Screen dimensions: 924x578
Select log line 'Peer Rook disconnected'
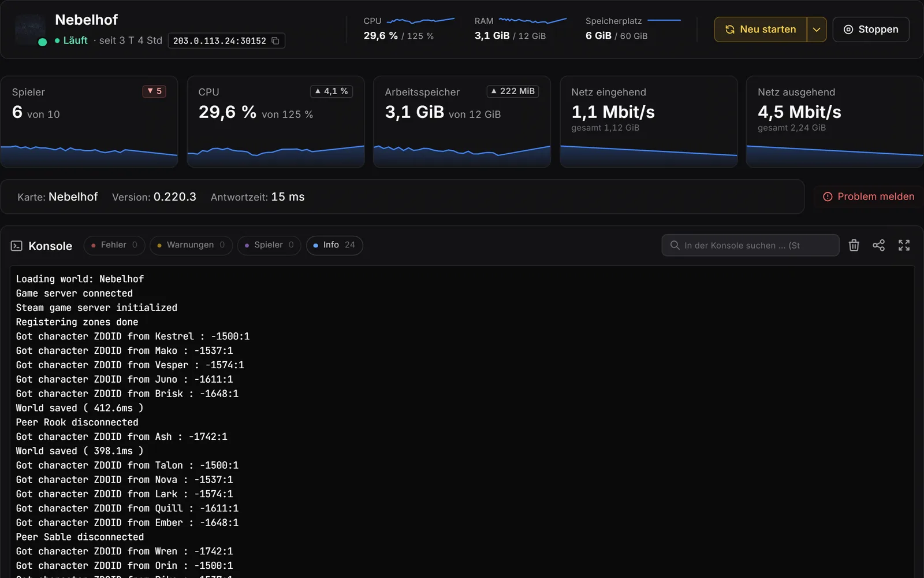77,423
